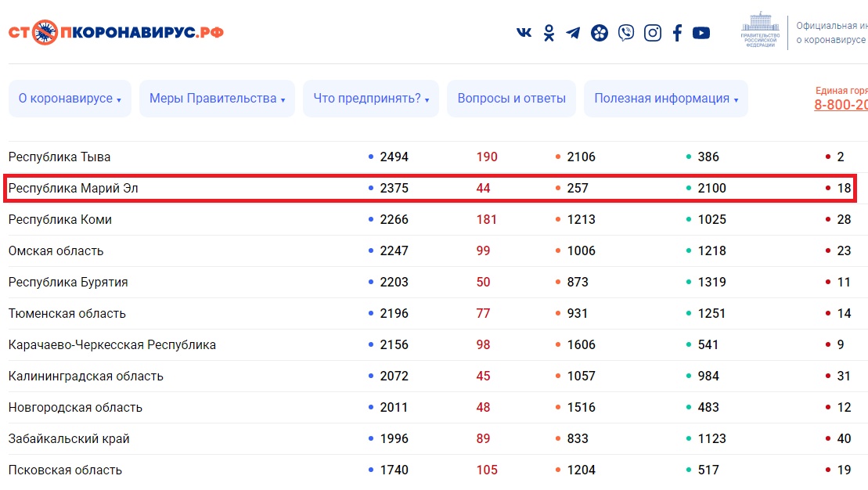Click the СТОПКОРОНАВИРУС.РФ site logo

tap(116, 33)
